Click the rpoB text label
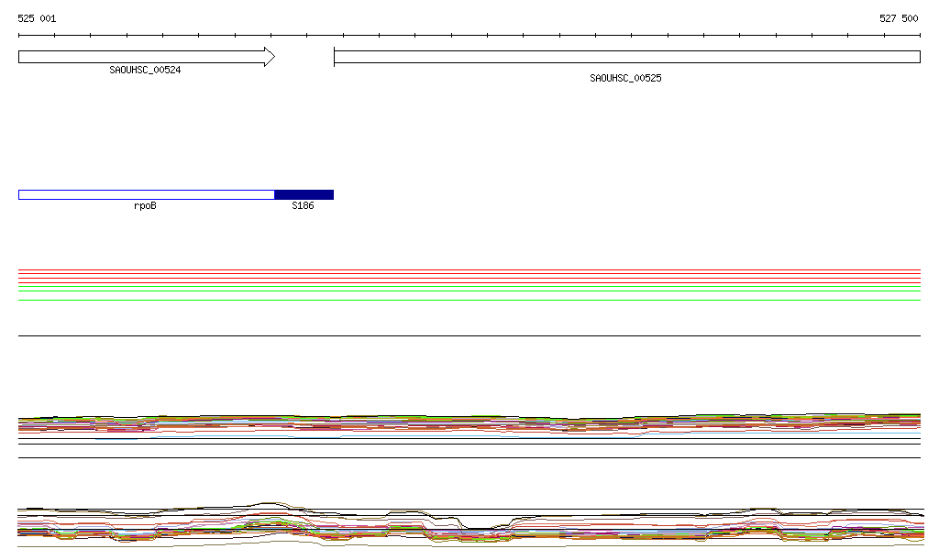This screenshot has height=560, width=939. tap(145, 206)
